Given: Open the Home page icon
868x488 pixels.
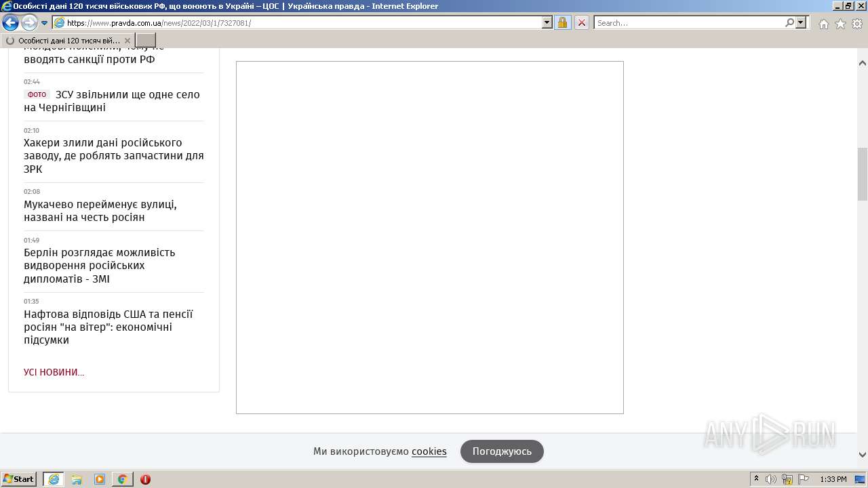Looking at the screenshot, I should 823,24.
